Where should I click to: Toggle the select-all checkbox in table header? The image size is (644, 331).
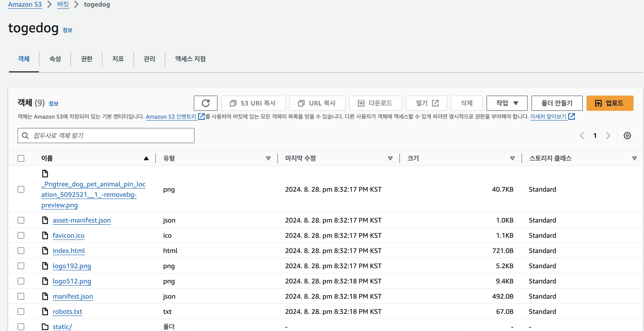point(21,158)
